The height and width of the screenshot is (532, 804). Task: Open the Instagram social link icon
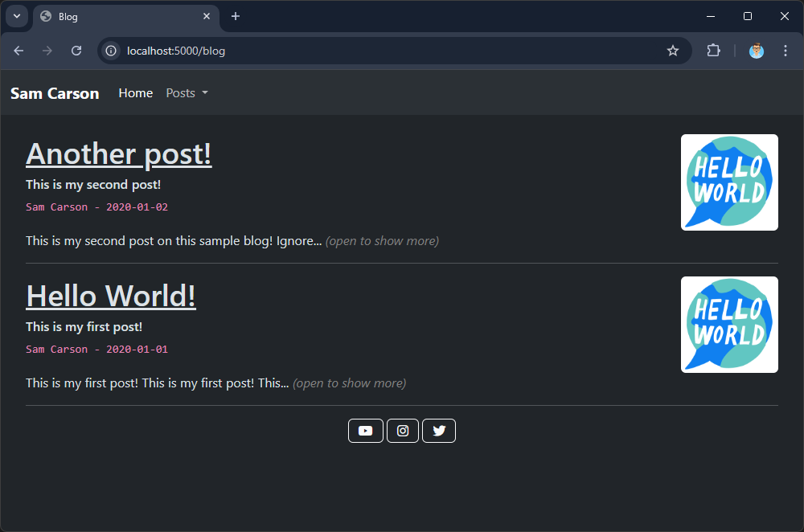(x=403, y=431)
